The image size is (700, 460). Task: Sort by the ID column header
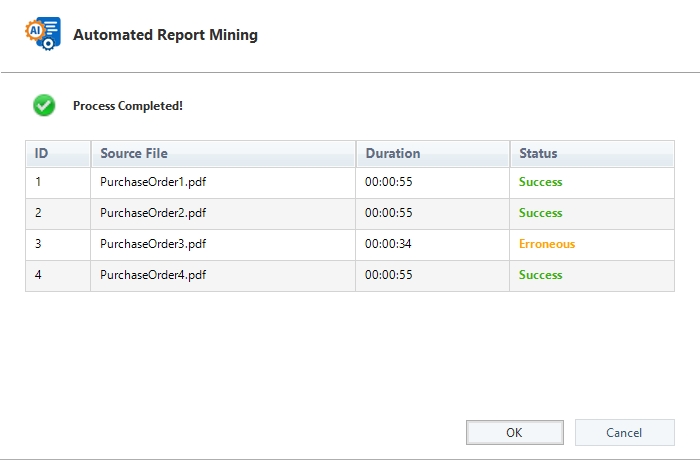tap(42, 154)
